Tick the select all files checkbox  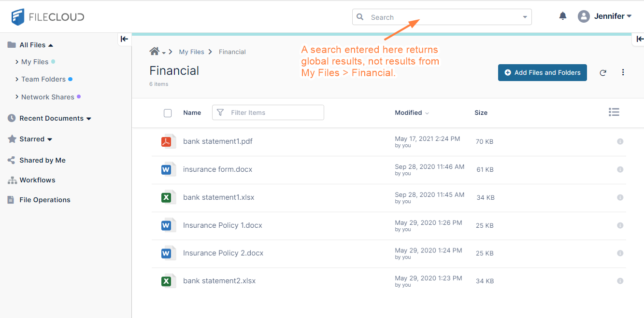pyautogui.click(x=168, y=113)
